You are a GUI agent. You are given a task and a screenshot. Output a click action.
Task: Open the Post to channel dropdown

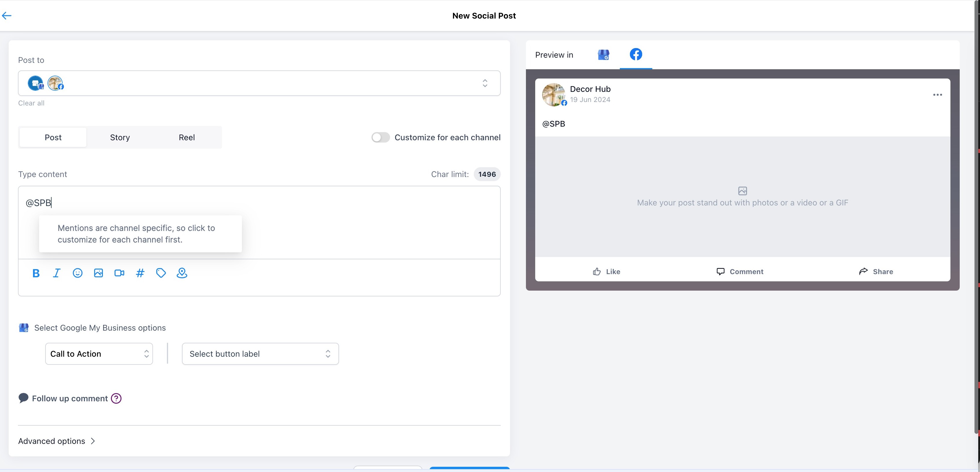click(485, 83)
